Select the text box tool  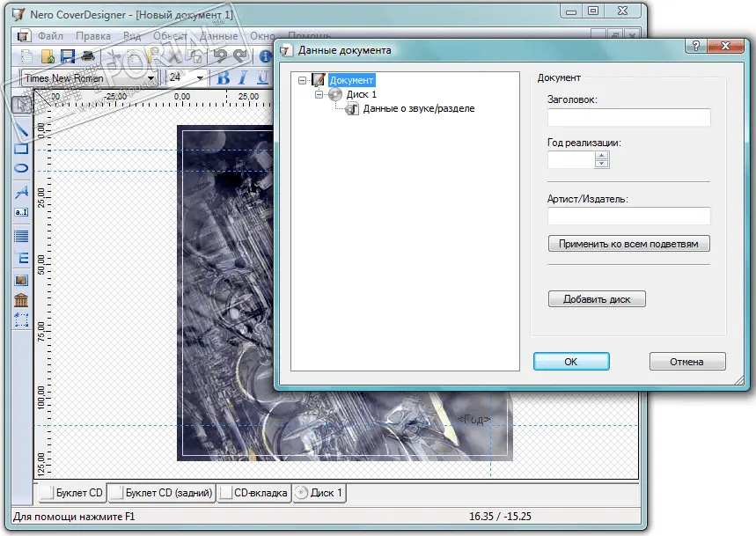[22, 212]
